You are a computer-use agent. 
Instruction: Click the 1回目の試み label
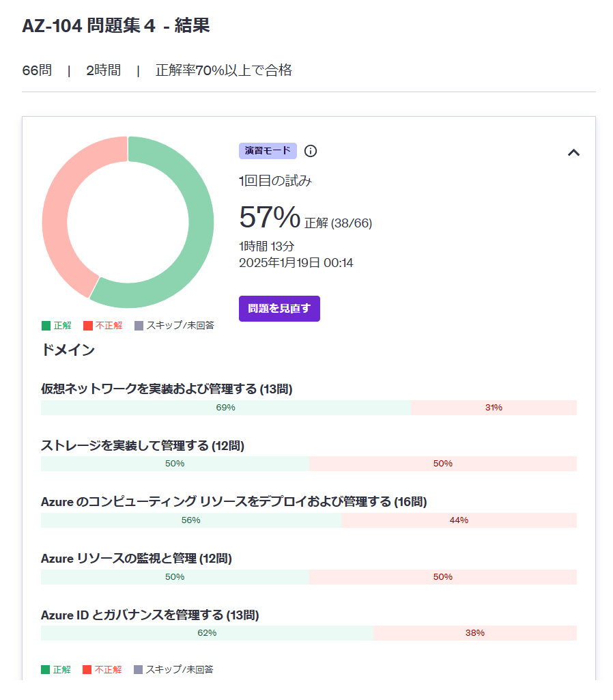275,181
